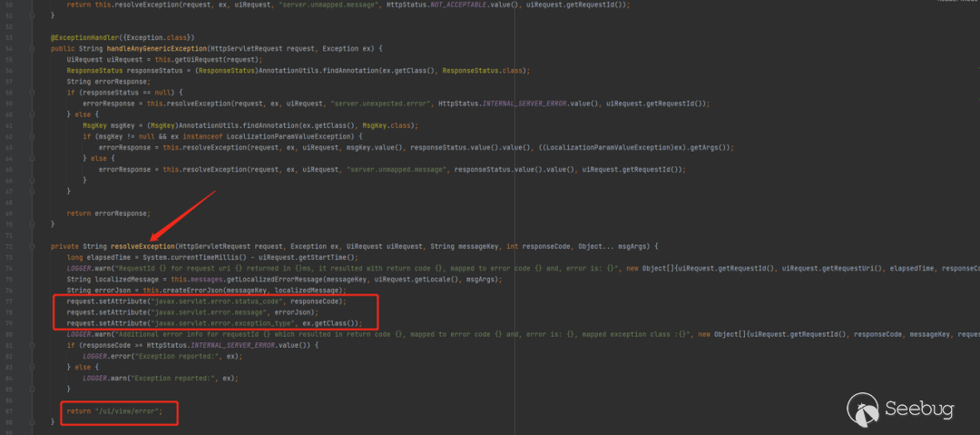Click getLocalizedErrorMessage call on line 75

point(267,279)
